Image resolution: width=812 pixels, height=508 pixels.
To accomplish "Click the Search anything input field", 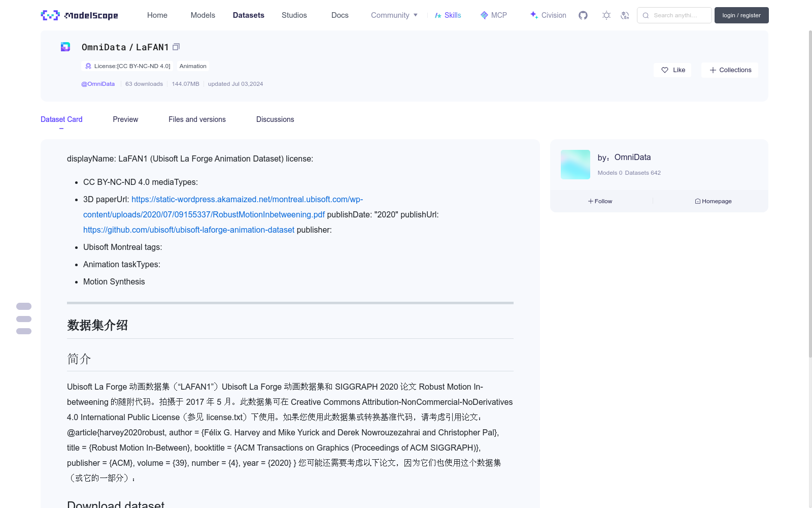I will click(674, 15).
